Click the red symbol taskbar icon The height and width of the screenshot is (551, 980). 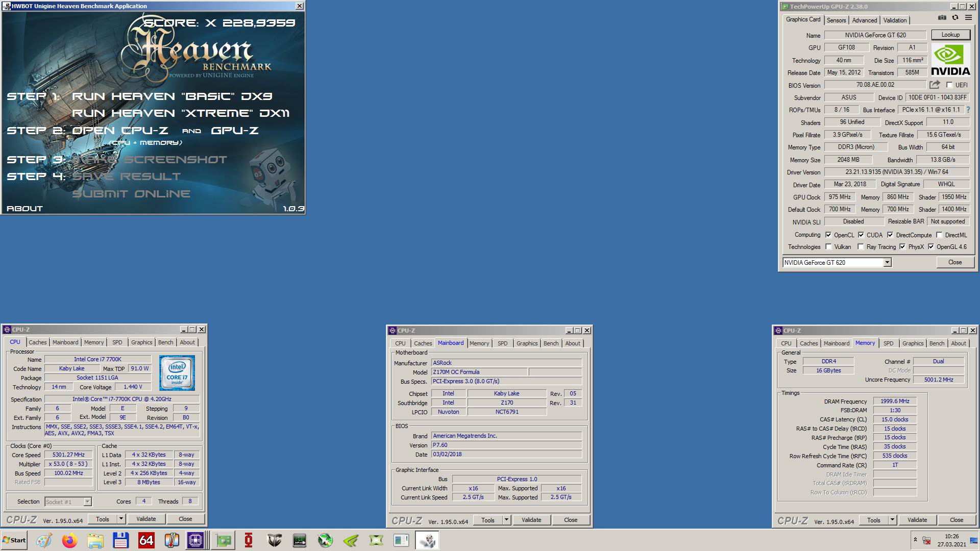coord(249,540)
